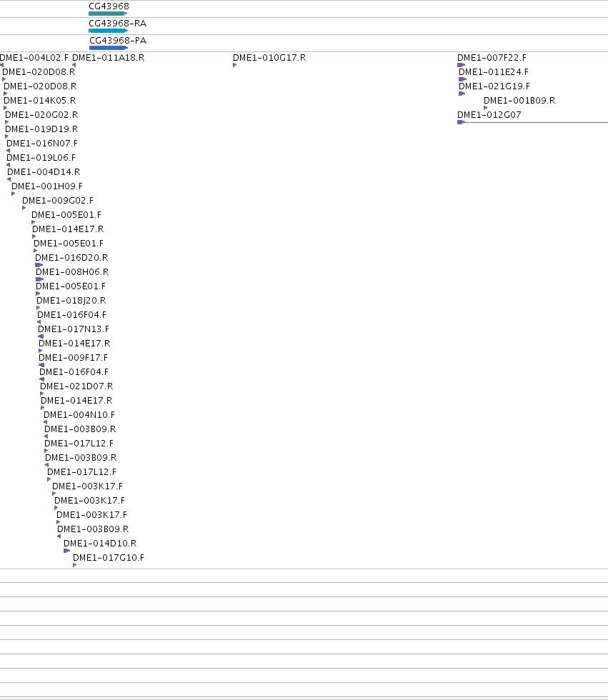This screenshot has width=608, height=700.
Task: Open feature DME1-020G02.R
Action: click(41, 115)
